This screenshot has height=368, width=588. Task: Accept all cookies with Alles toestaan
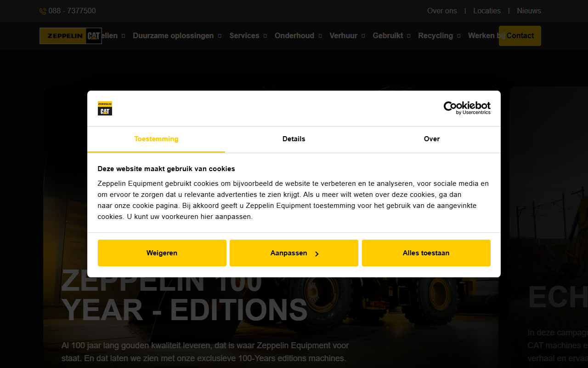pyautogui.click(x=426, y=253)
